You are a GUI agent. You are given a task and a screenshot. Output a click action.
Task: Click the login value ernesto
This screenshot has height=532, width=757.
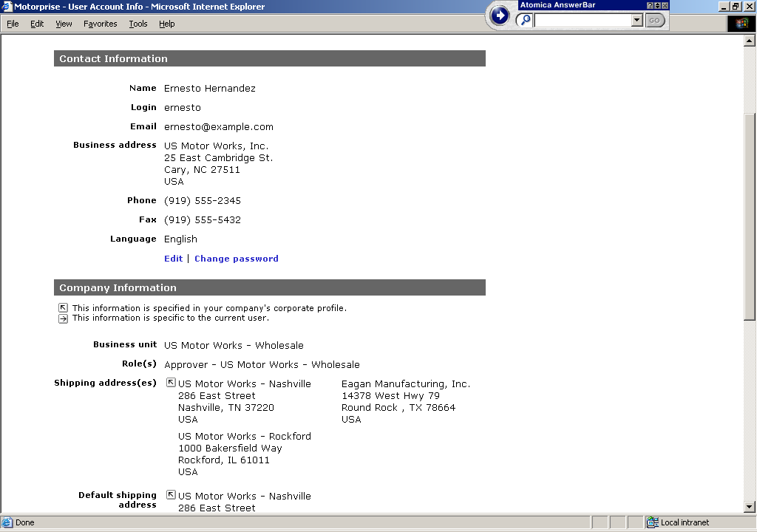[x=183, y=108]
